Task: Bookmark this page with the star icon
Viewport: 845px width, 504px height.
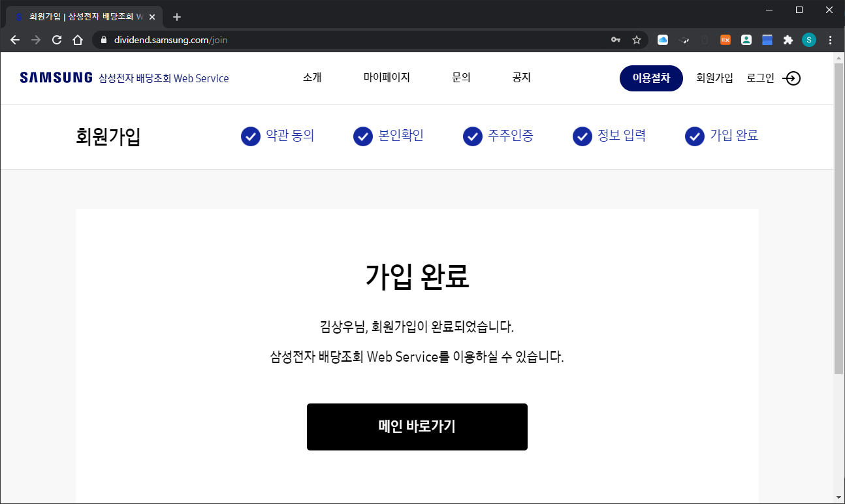Action: click(637, 40)
